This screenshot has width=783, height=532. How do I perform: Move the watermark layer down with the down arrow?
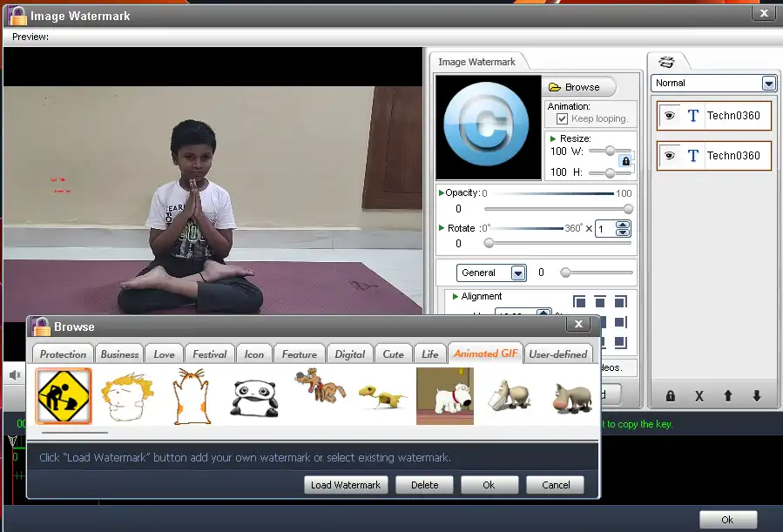(756, 395)
